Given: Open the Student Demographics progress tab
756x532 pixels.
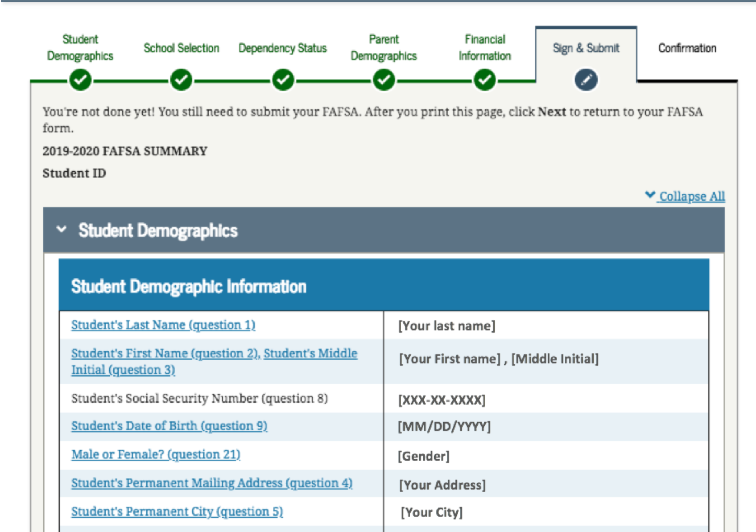Looking at the screenshot, I should [80, 48].
